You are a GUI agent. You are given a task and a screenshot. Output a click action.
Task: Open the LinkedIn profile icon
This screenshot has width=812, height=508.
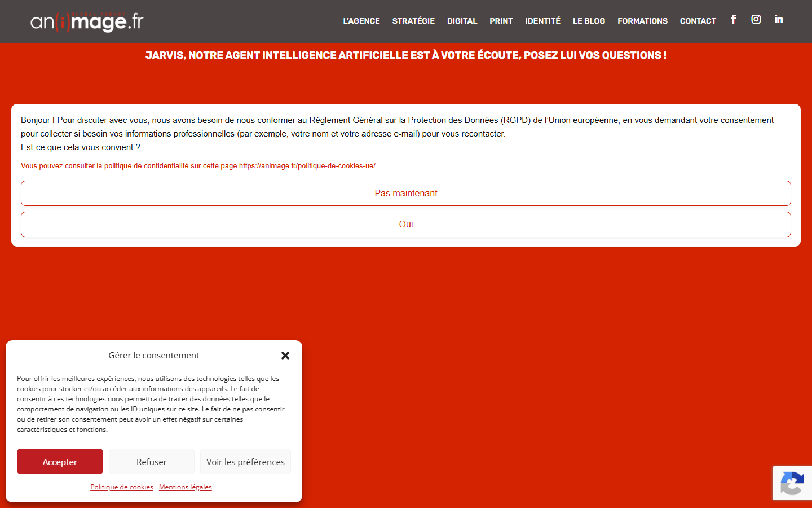point(779,20)
